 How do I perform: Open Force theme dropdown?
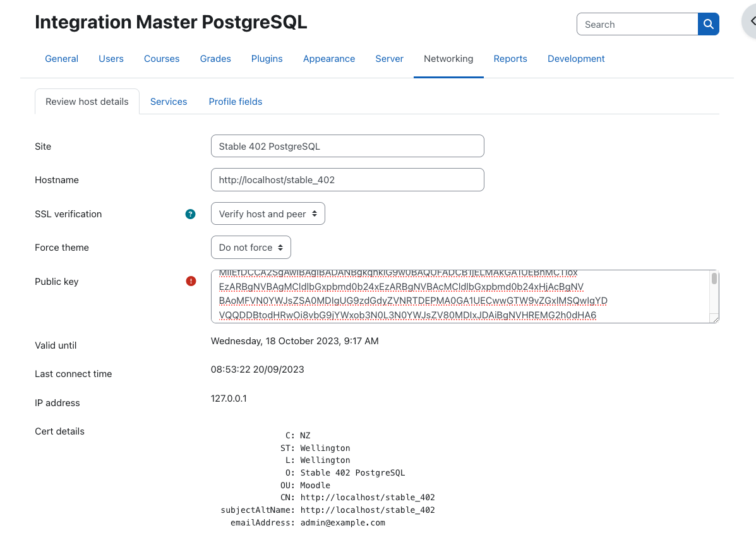[251, 248]
